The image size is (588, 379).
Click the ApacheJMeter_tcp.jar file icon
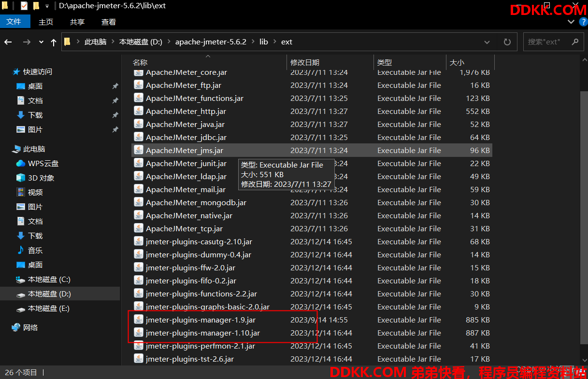(x=138, y=228)
